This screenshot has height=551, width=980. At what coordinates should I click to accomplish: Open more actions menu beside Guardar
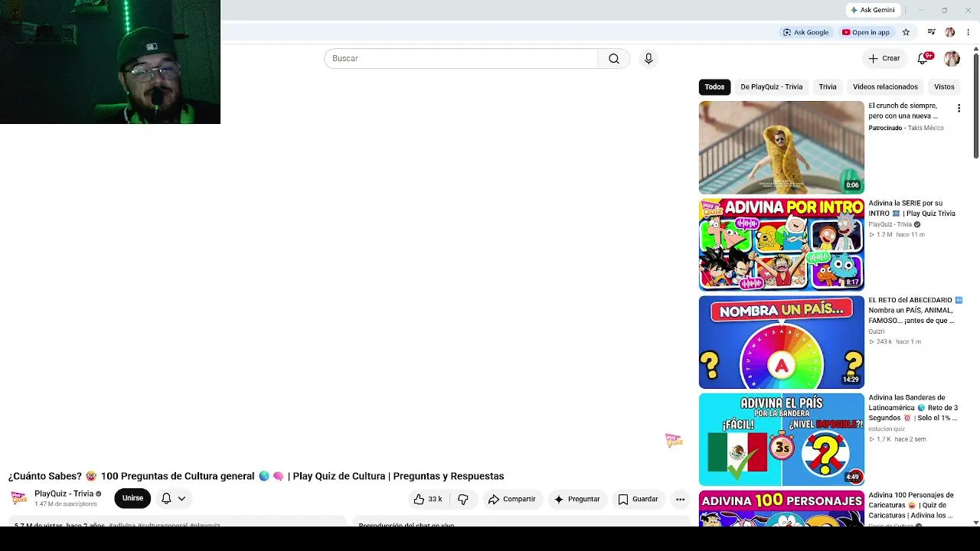click(x=680, y=499)
